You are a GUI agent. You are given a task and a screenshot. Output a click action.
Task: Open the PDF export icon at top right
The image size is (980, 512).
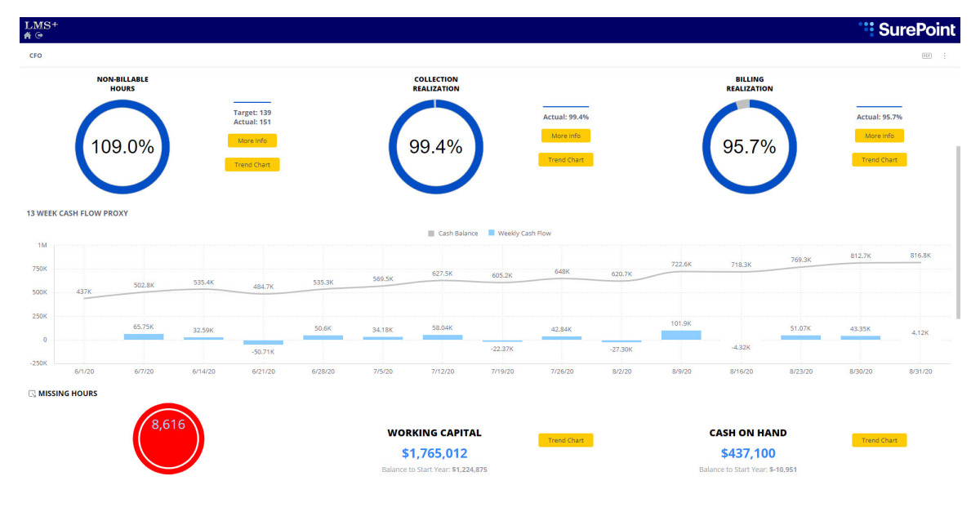(x=927, y=56)
